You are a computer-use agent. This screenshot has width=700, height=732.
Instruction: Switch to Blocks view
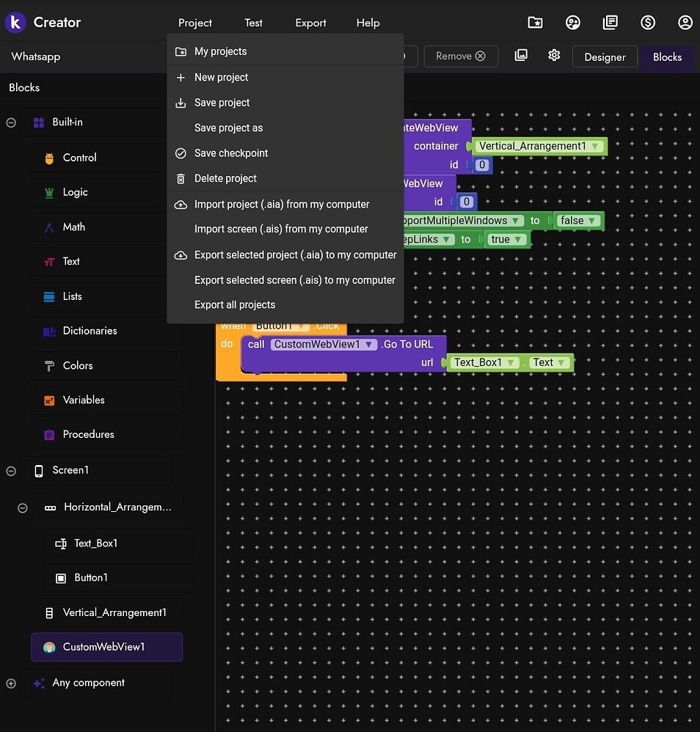click(x=667, y=57)
